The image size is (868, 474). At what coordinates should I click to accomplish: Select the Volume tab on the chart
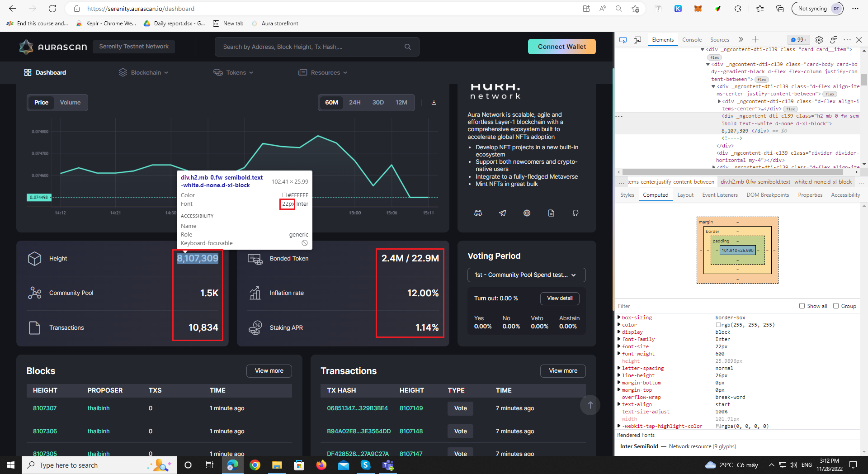[70, 102]
